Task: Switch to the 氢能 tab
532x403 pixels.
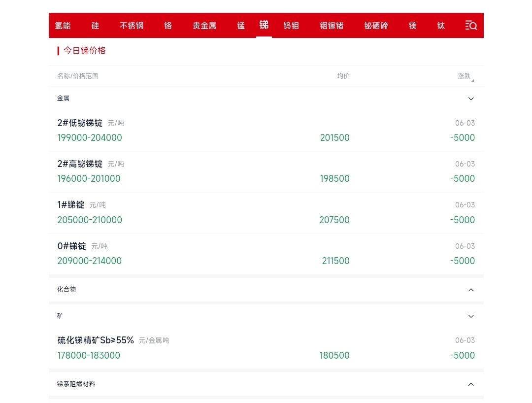Action: click(63, 26)
